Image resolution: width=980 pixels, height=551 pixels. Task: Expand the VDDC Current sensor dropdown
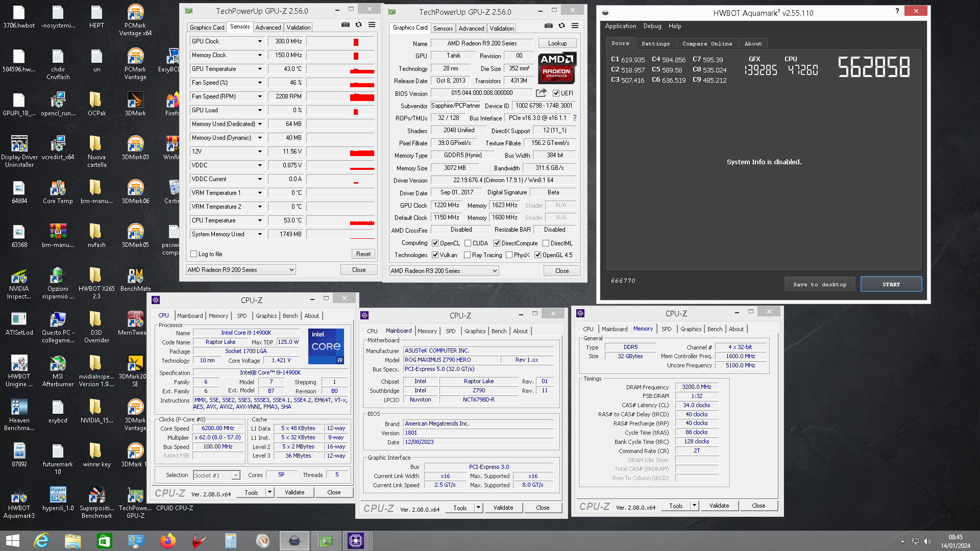(260, 179)
